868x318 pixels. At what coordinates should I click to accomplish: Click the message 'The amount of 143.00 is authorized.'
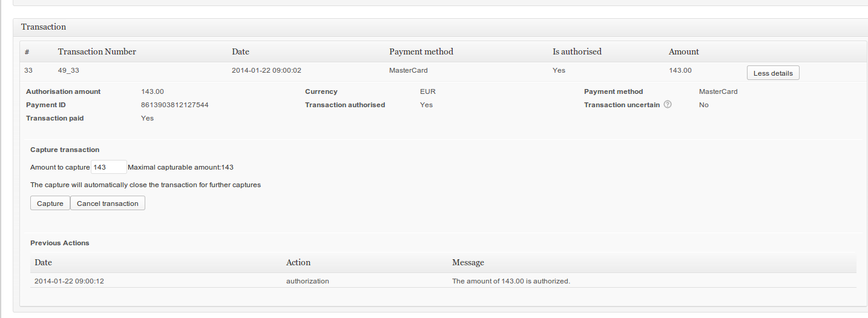pos(511,281)
